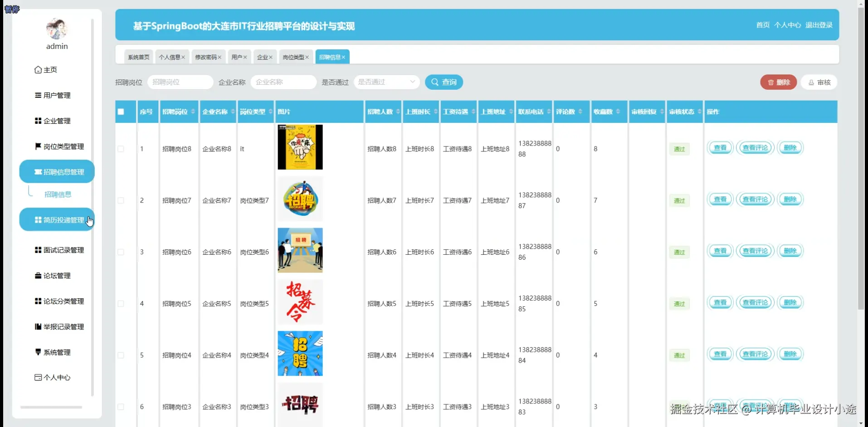Open 个人中心 in the sidebar

click(x=53, y=377)
